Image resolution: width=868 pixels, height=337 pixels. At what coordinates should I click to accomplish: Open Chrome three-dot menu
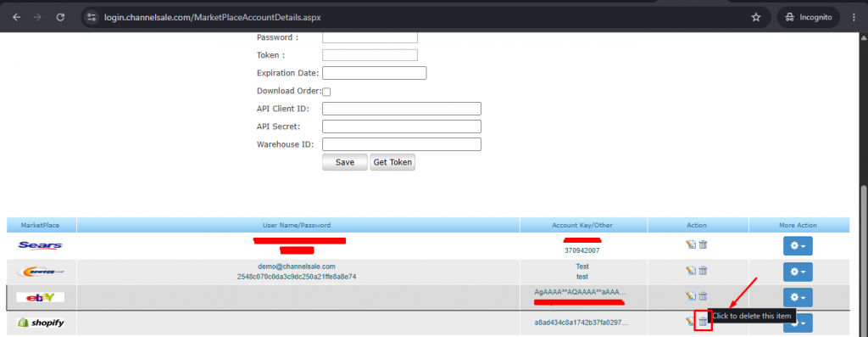coord(854,17)
